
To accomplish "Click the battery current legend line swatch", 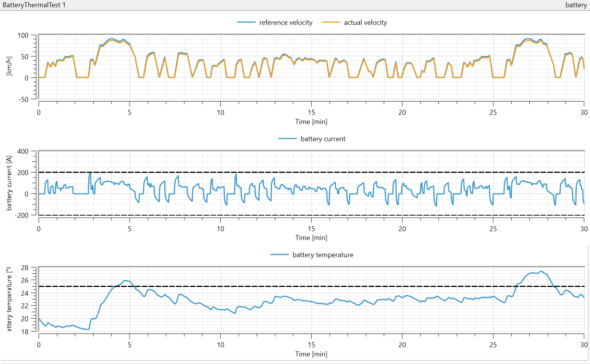I will point(288,139).
